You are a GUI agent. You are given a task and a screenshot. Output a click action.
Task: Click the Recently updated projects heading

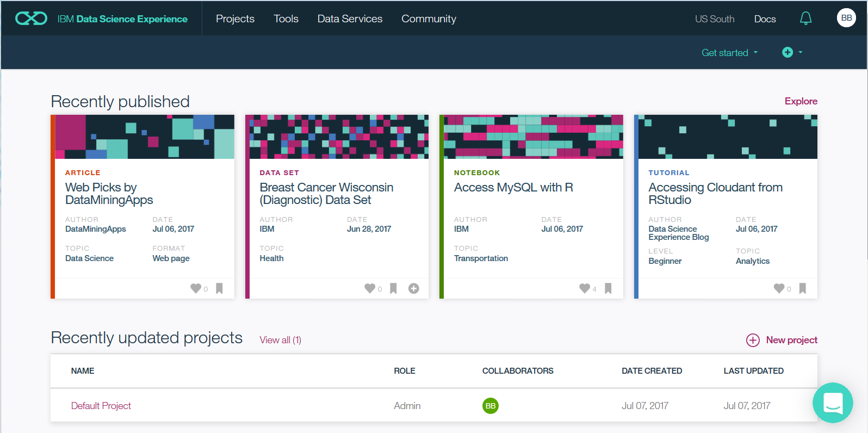(x=146, y=338)
